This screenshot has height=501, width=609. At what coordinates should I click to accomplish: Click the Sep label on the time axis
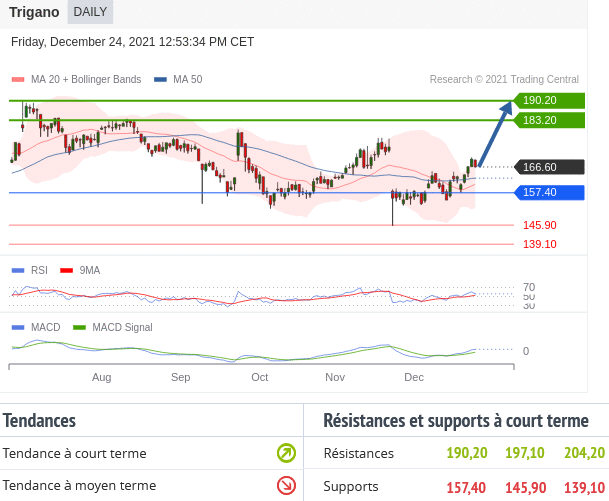tap(181, 377)
